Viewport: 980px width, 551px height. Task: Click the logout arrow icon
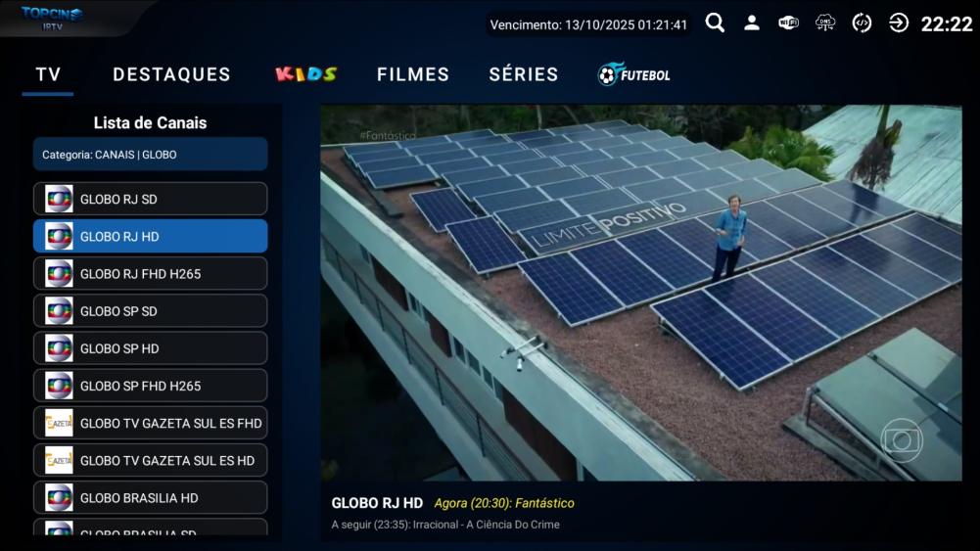click(899, 23)
